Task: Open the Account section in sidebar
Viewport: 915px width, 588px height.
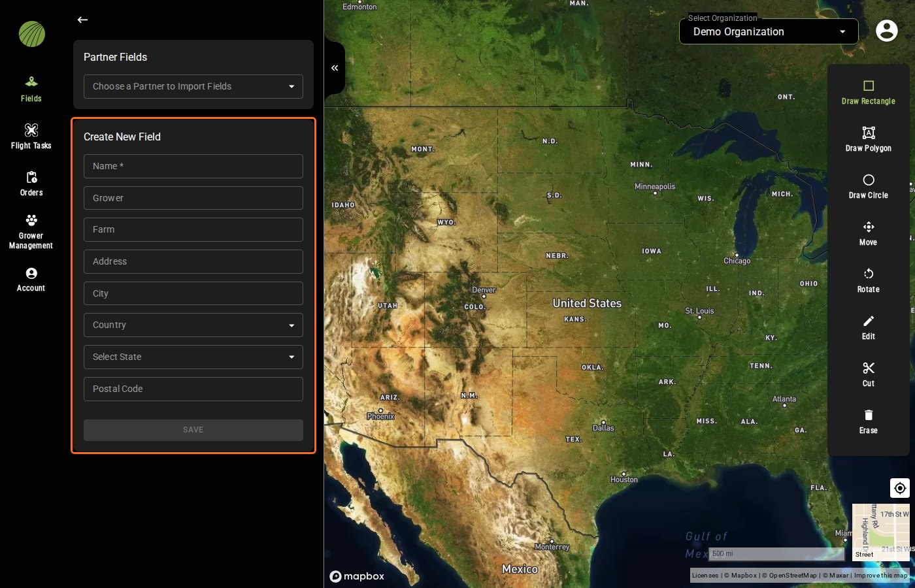Action: tap(31, 279)
